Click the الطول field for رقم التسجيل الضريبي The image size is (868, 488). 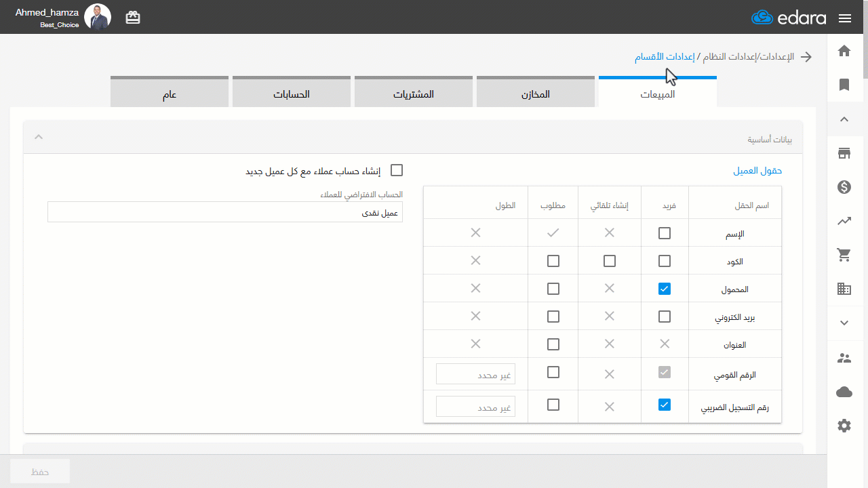475,407
